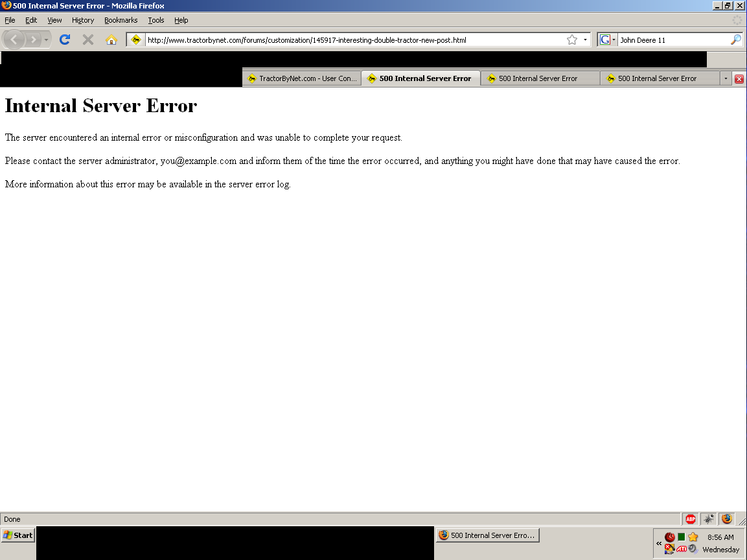Image resolution: width=747 pixels, height=560 pixels.
Task: Go back with the Back arrow
Action: pyautogui.click(x=14, y=40)
